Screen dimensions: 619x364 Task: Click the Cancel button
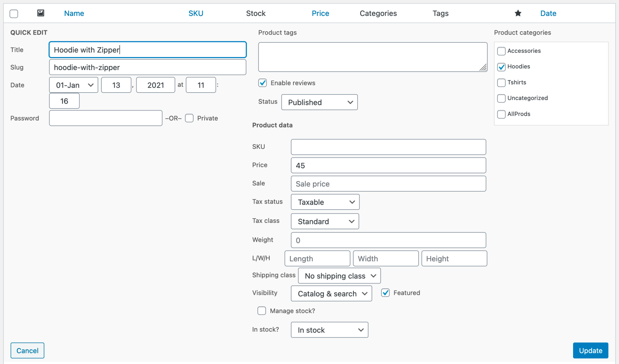click(27, 350)
